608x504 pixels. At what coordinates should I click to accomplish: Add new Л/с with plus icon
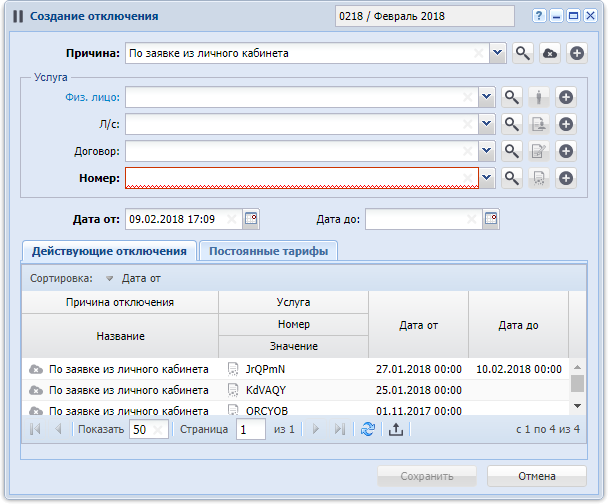click(x=566, y=124)
